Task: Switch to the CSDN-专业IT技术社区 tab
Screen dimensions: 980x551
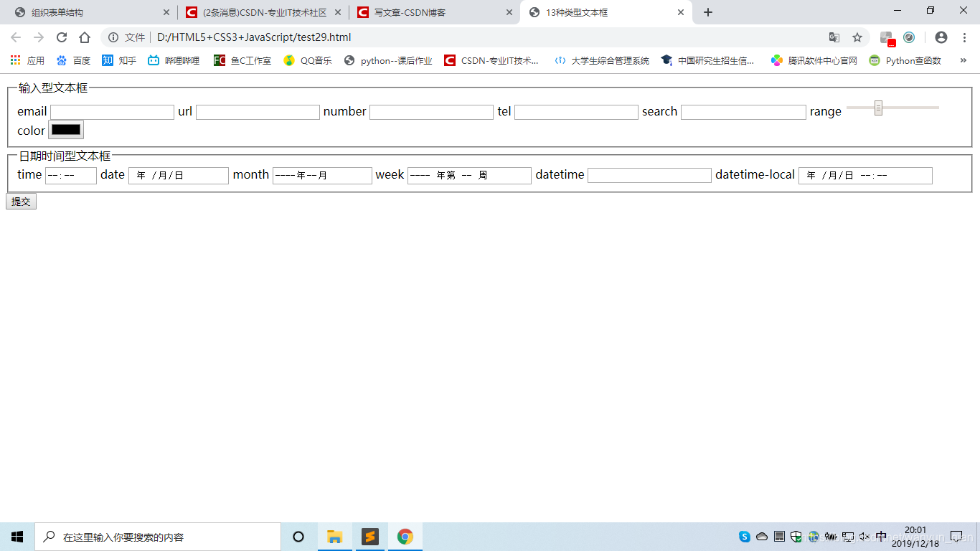Action: [263, 12]
